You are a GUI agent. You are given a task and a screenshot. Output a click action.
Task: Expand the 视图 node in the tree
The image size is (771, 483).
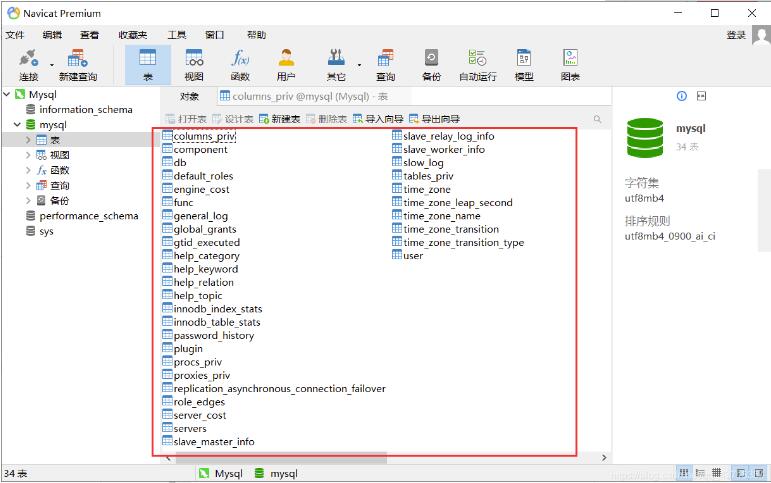[x=29, y=155]
